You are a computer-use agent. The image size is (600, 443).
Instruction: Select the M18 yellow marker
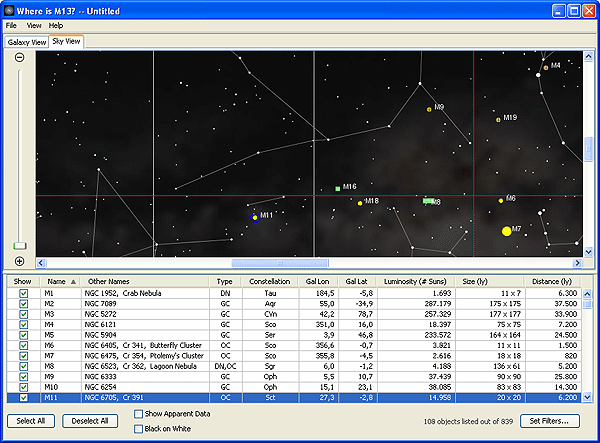click(x=360, y=203)
